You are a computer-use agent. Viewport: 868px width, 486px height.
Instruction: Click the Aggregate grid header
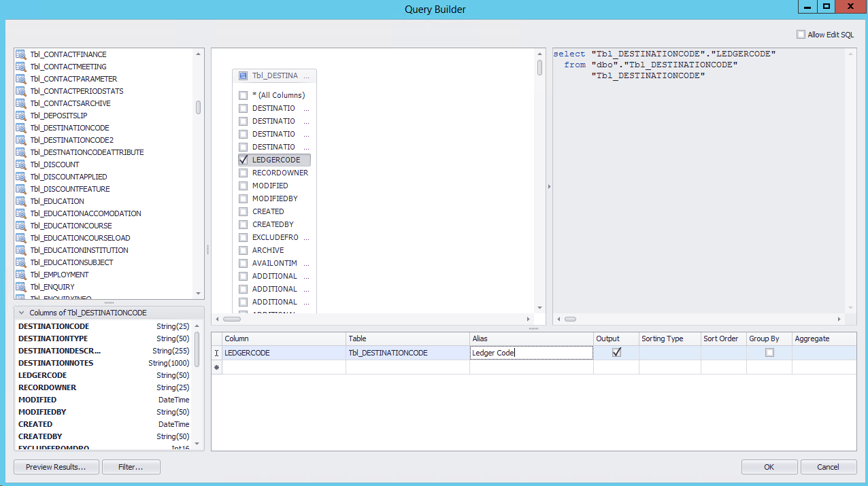[824, 339]
